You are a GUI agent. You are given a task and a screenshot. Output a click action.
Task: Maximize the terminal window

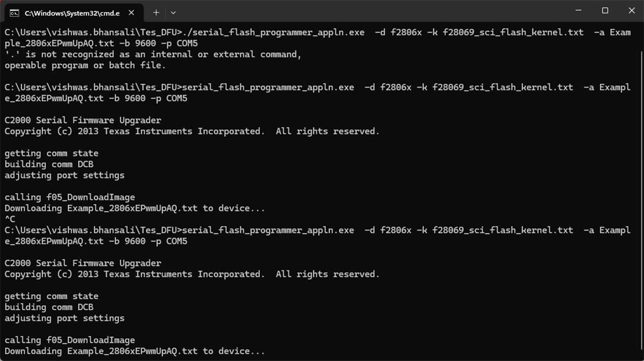coord(605,10)
